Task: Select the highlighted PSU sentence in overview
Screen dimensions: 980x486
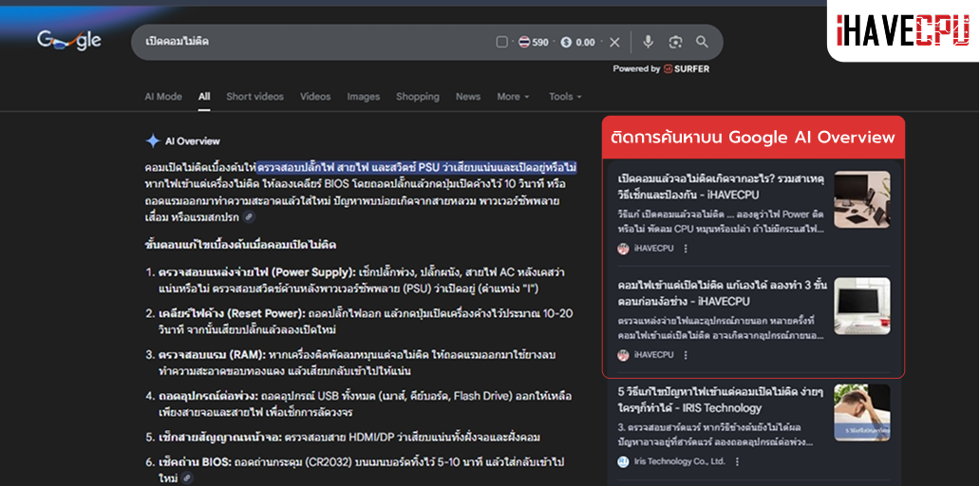Action: 416,167
